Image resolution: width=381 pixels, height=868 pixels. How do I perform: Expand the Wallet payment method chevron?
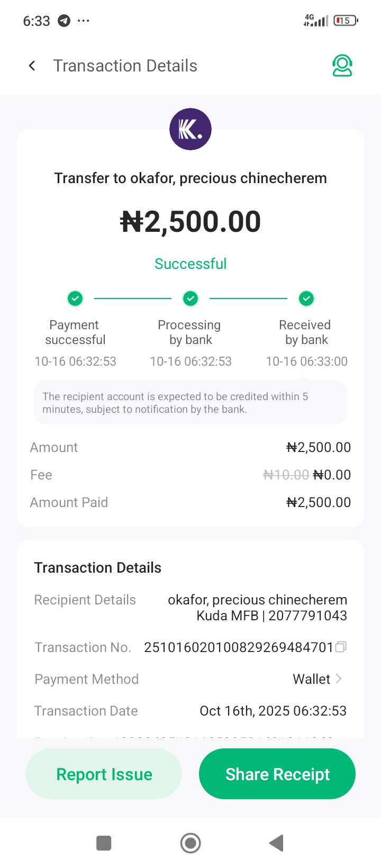(339, 679)
